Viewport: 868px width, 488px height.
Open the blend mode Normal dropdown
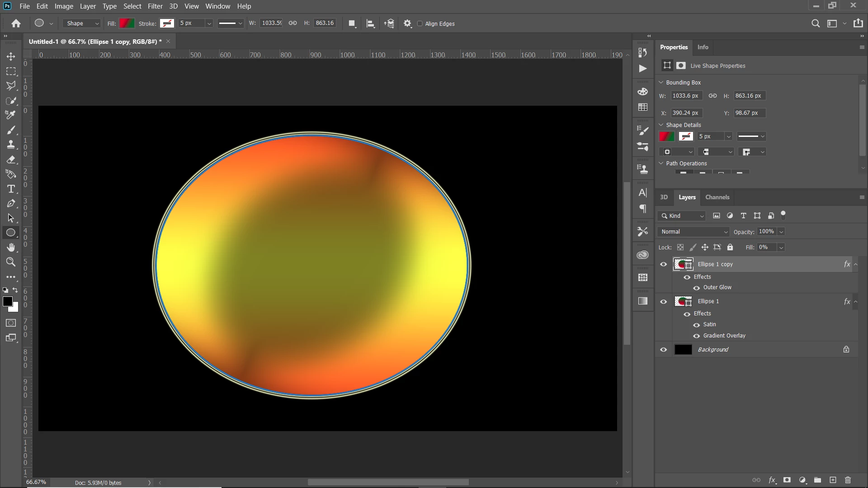click(693, 232)
